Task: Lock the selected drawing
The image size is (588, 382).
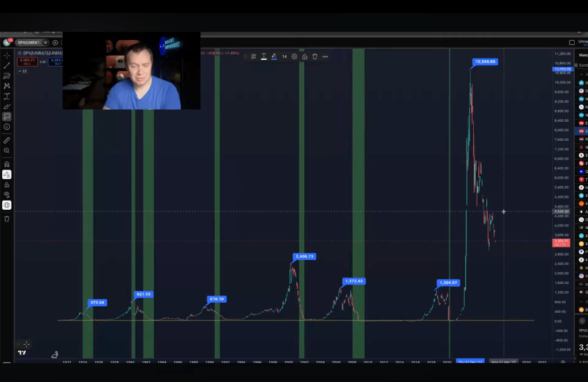Action: (304, 57)
